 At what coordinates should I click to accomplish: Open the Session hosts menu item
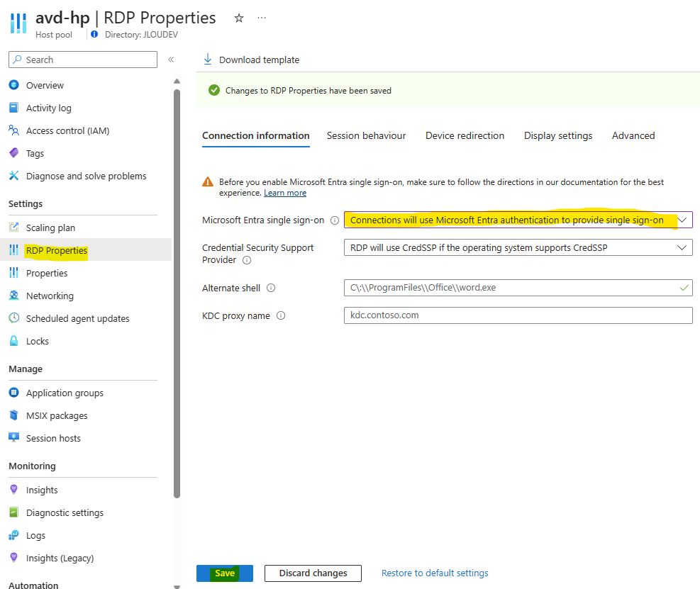point(53,438)
